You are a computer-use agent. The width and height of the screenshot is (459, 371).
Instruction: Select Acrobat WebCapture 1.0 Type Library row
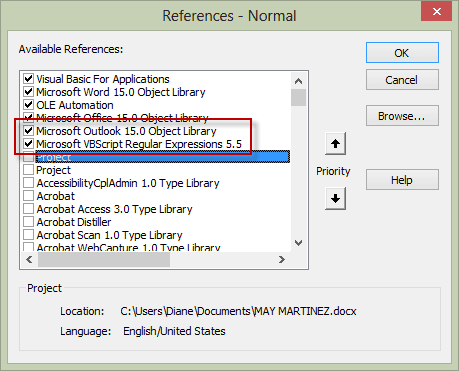(128, 247)
